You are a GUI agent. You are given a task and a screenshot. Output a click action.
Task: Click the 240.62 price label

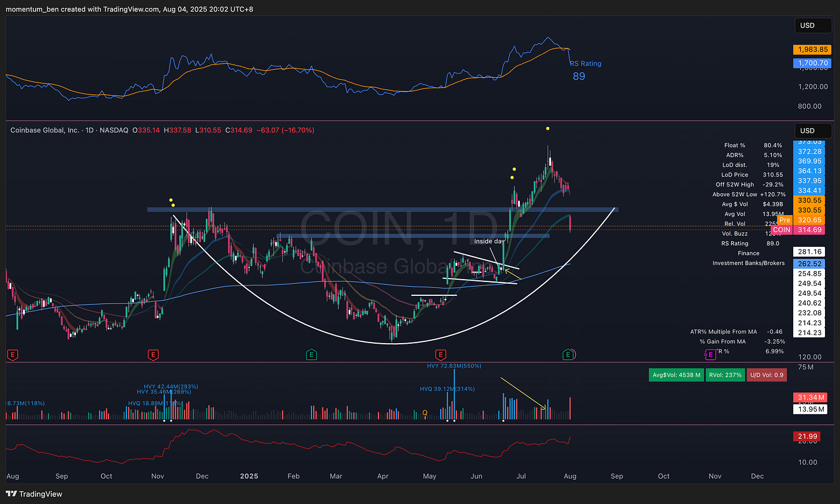point(809,303)
